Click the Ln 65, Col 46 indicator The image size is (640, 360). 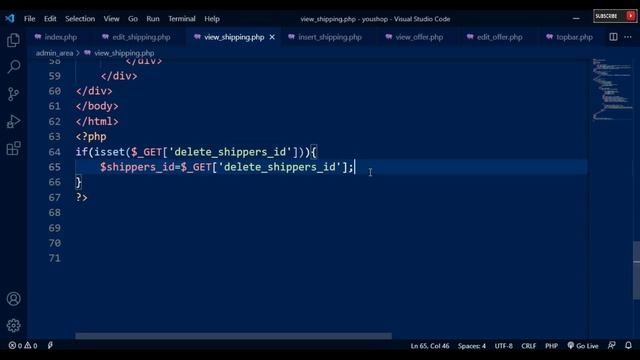point(430,346)
